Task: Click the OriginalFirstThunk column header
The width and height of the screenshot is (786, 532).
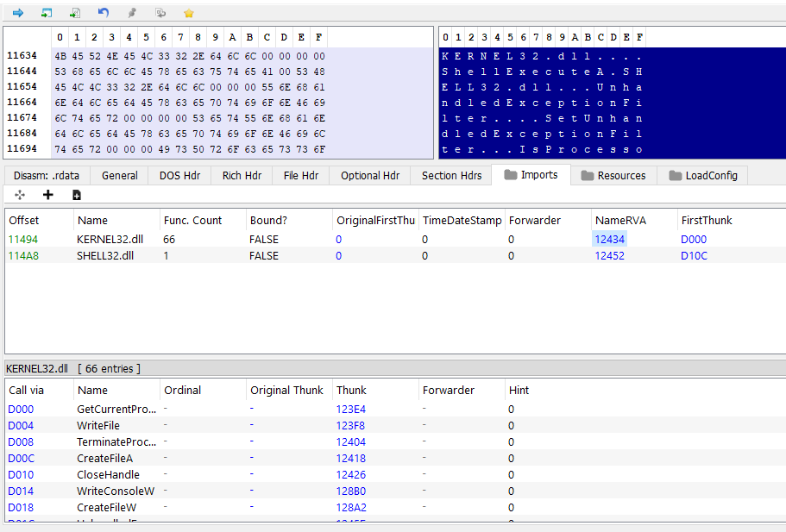Action: click(375, 221)
